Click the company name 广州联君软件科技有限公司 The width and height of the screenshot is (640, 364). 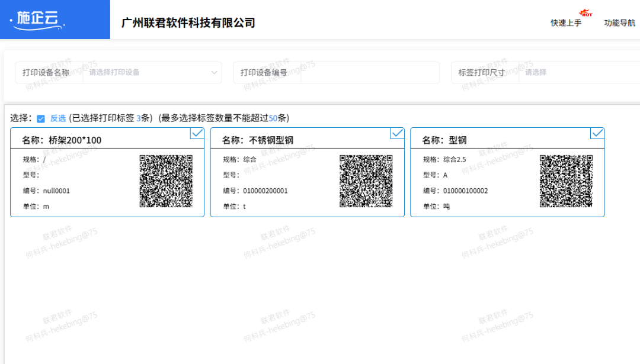(x=188, y=23)
